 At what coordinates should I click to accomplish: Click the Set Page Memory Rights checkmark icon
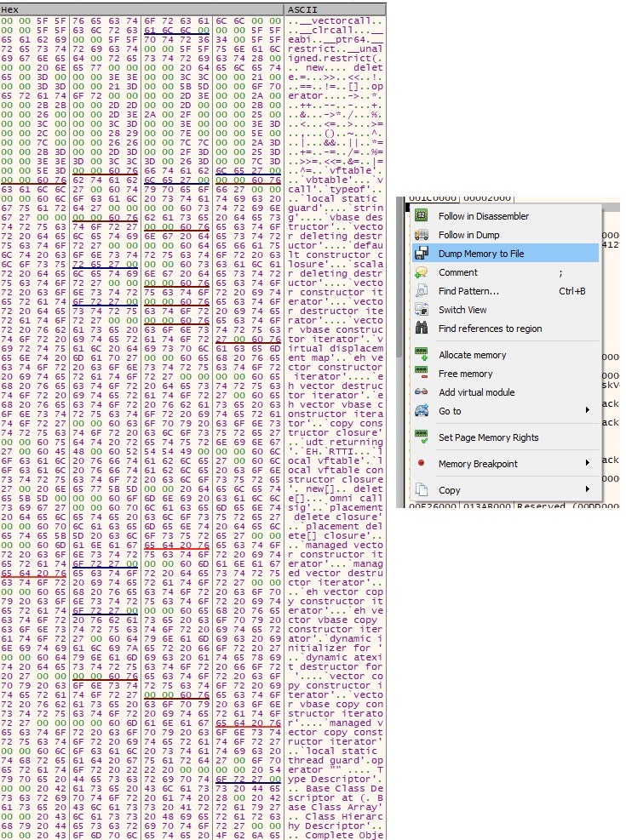[421, 437]
